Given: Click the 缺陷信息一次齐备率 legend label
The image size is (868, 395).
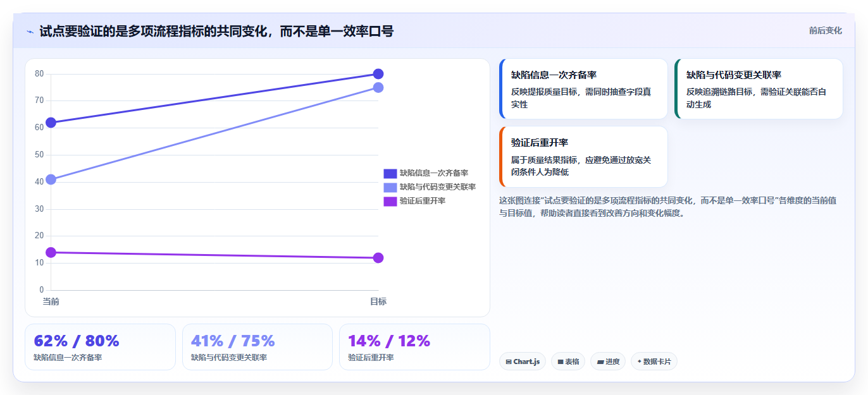Looking at the screenshot, I should point(434,174).
